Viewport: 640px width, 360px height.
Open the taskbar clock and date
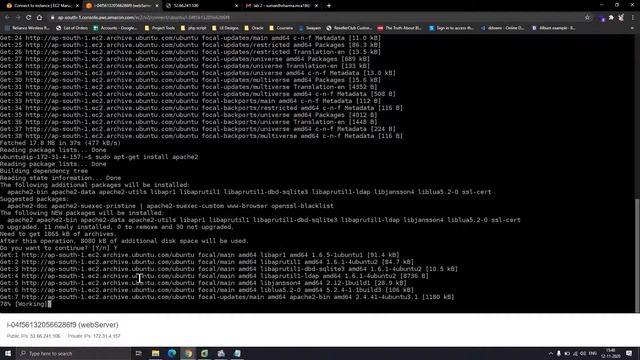611,353
